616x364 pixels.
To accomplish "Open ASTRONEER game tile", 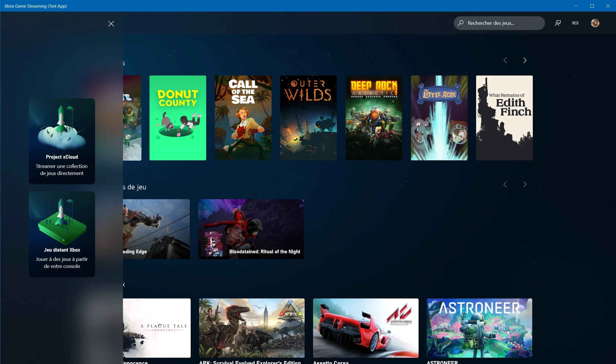I will [479, 328].
